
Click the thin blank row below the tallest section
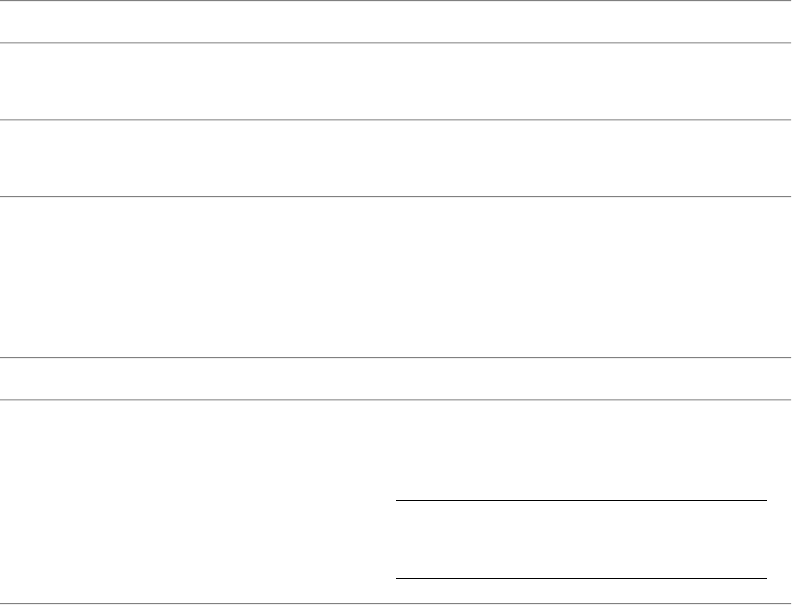(x=396, y=379)
